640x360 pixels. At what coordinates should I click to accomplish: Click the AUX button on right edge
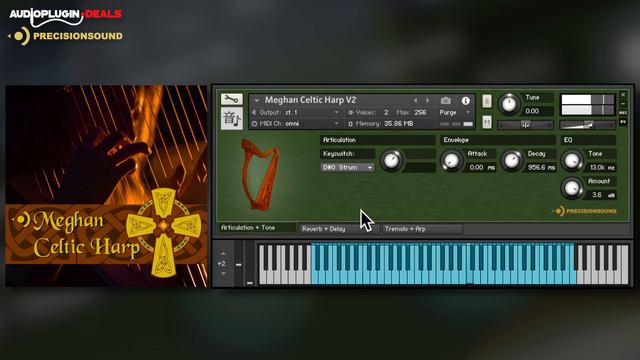623,113
